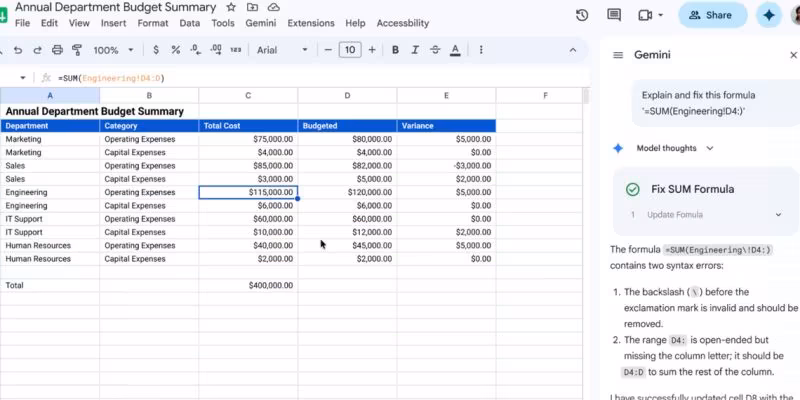Check the cloud save status icon
800x400 pixels.
[274, 7]
